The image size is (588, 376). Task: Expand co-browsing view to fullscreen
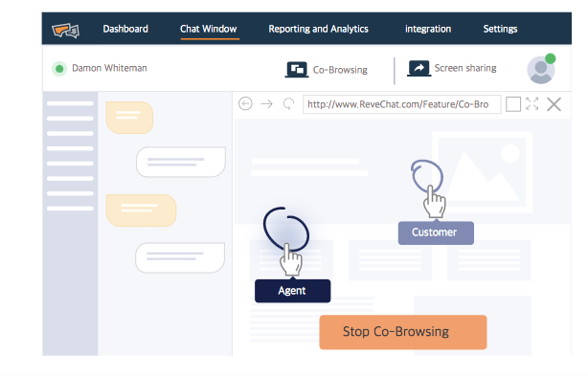point(532,103)
